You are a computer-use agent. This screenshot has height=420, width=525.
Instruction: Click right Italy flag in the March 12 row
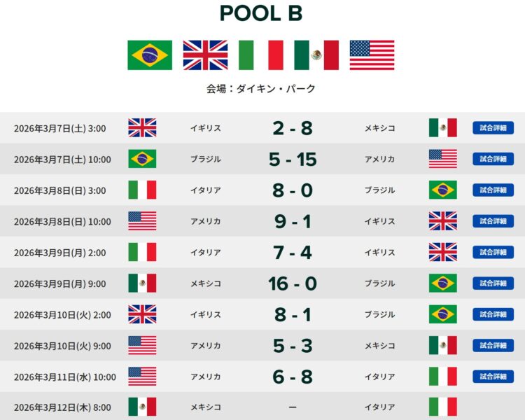[x=442, y=407]
